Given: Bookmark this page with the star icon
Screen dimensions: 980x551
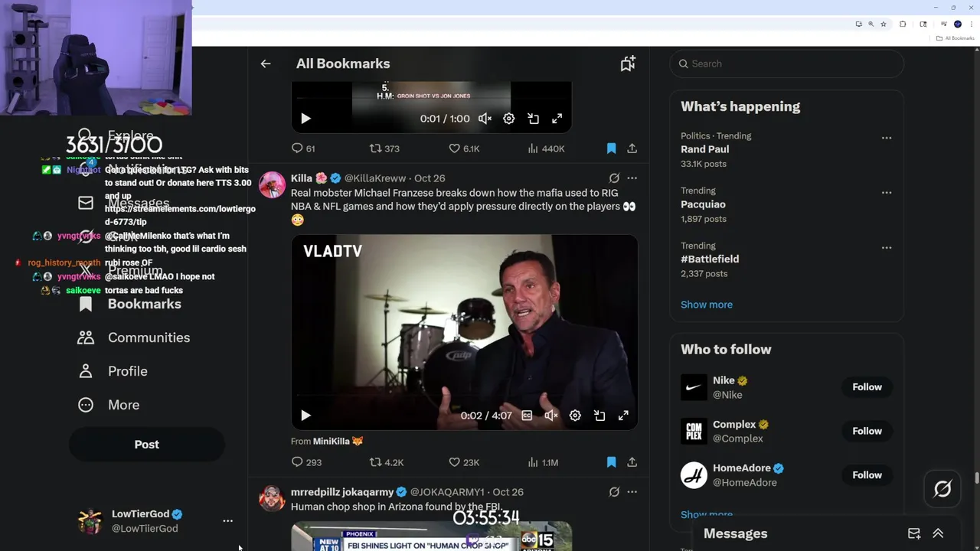Looking at the screenshot, I should point(884,24).
